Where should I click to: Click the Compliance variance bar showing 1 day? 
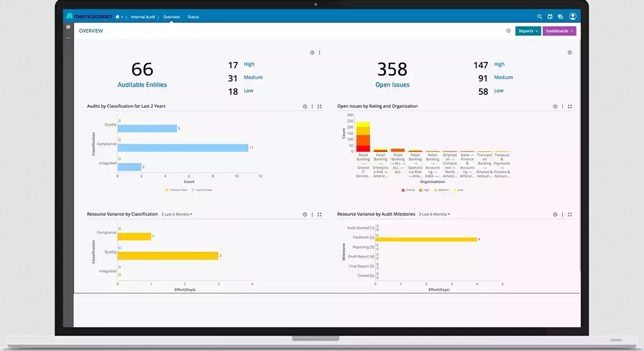click(x=134, y=237)
